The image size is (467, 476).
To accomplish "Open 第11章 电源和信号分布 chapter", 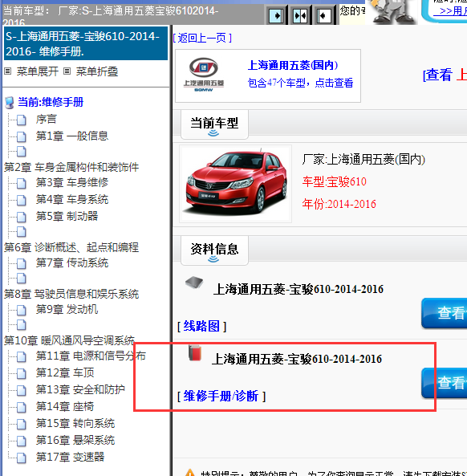I will [91, 356].
